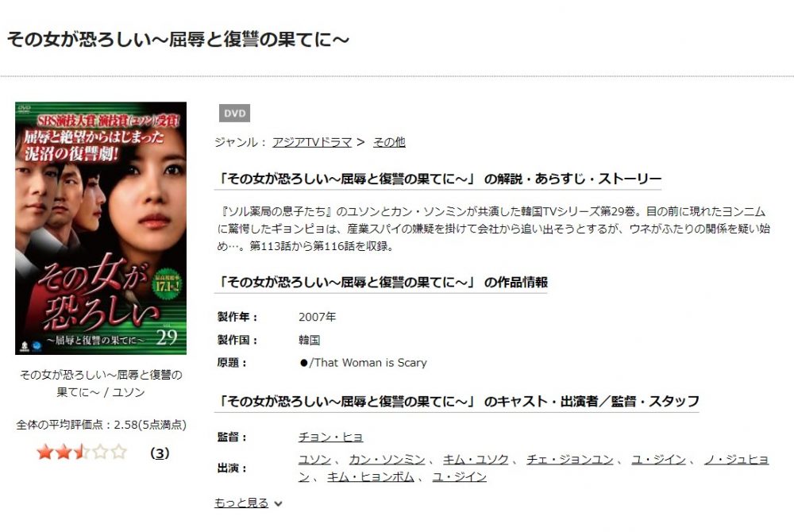Open the review count (3) link
The width and height of the screenshot is (794, 532).
[160, 453]
